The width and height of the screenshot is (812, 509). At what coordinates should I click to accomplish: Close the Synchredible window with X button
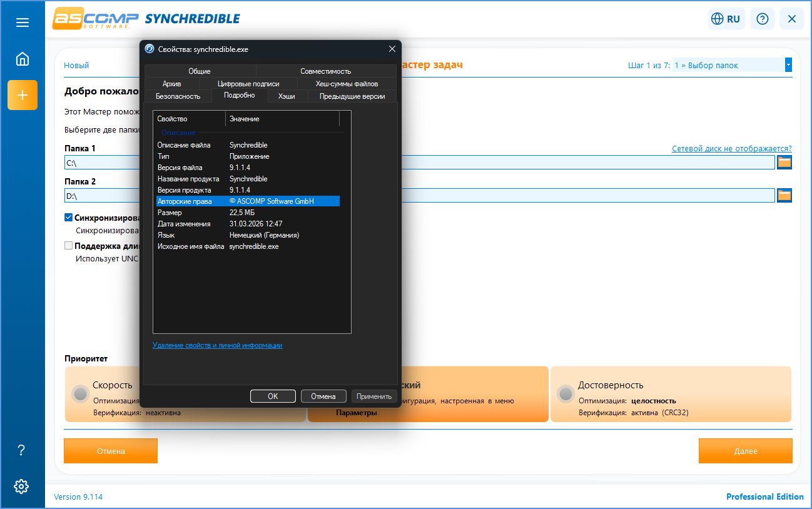click(x=791, y=19)
